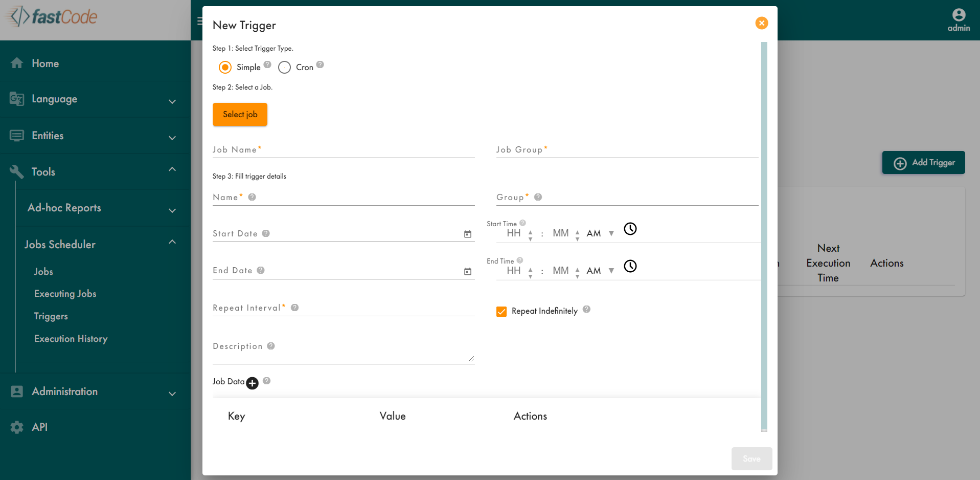The height and width of the screenshot is (480, 980).
Task: Show help tooltip for Name field
Action: click(x=252, y=197)
